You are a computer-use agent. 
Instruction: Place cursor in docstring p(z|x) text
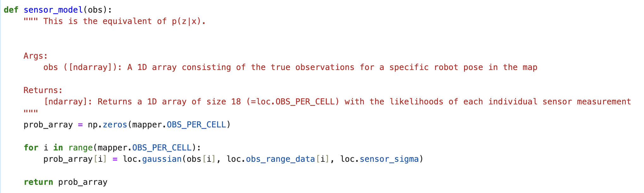(186, 21)
